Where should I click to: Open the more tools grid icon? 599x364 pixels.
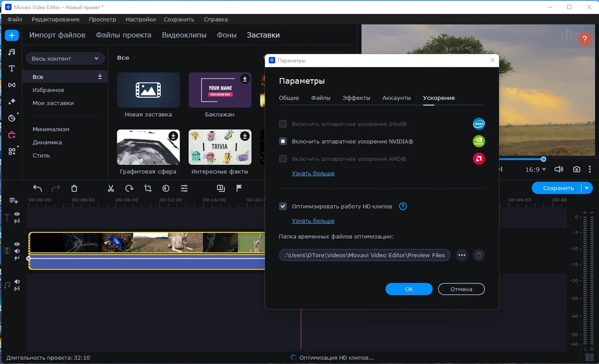12,151
